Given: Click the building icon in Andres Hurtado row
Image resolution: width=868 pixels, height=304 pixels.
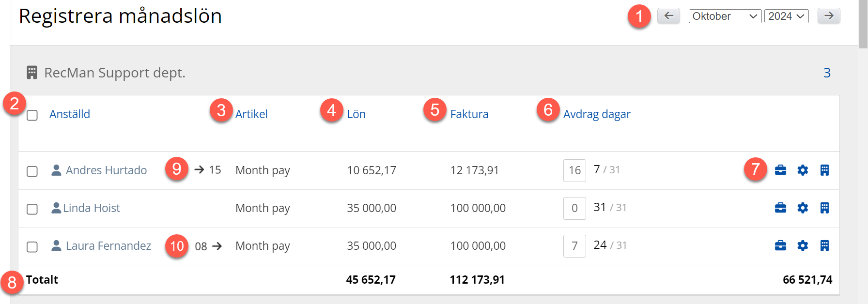Looking at the screenshot, I should (824, 170).
